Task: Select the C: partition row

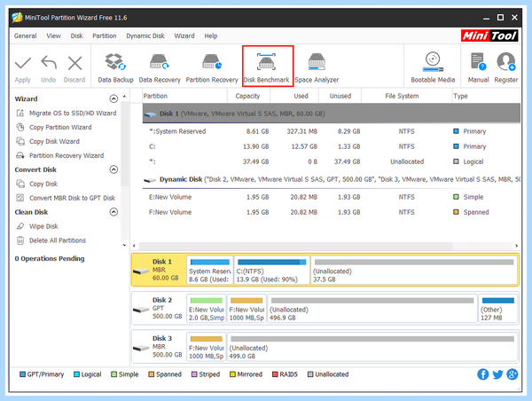Action: click(x=331, y=146)
